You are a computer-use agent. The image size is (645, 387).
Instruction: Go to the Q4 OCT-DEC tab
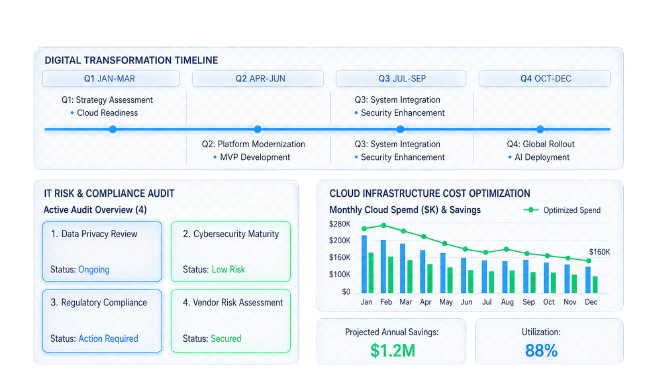tap(545, 79)
